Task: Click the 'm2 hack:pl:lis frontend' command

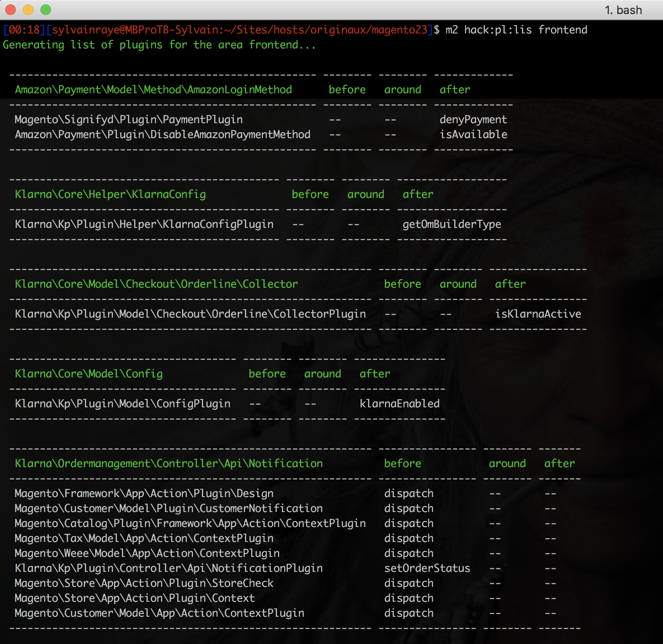Action: (x=516, y=30)
